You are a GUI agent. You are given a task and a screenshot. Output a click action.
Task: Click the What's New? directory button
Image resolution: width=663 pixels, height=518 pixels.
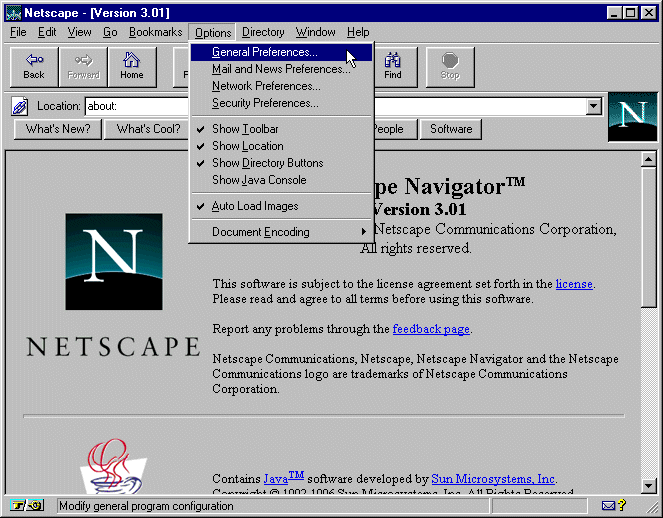point(58,129)
